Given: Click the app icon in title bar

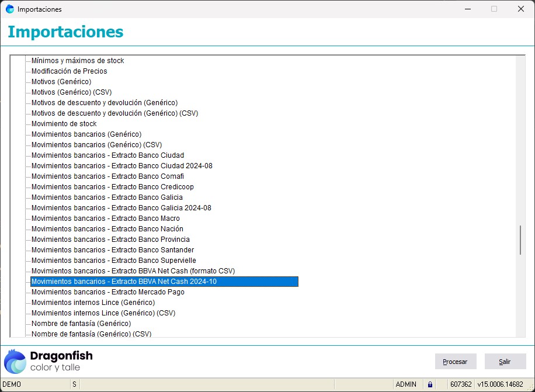Looking at the screenshot, I should pos(10,9).
